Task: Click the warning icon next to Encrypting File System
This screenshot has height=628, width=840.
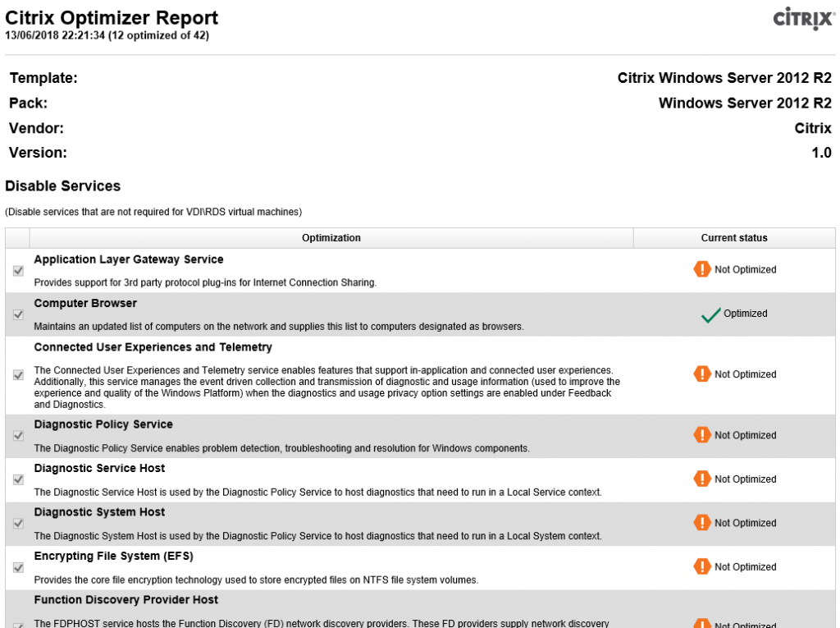Action: 701,566
